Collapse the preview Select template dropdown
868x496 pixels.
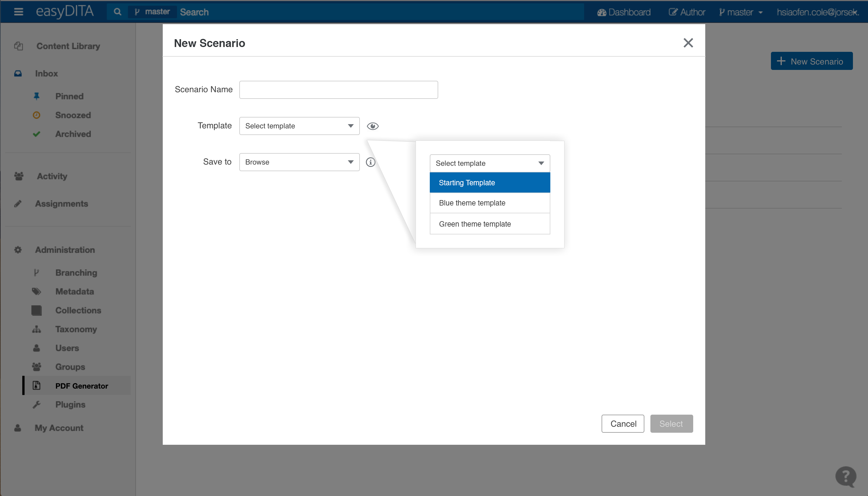coord(490,163)
